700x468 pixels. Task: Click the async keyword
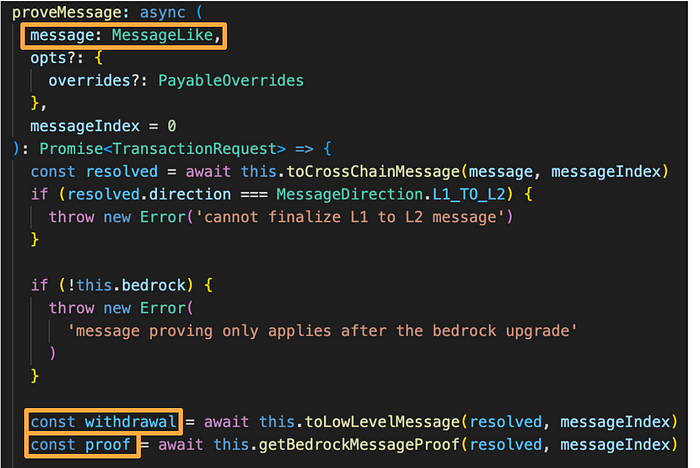coord(162,12)
